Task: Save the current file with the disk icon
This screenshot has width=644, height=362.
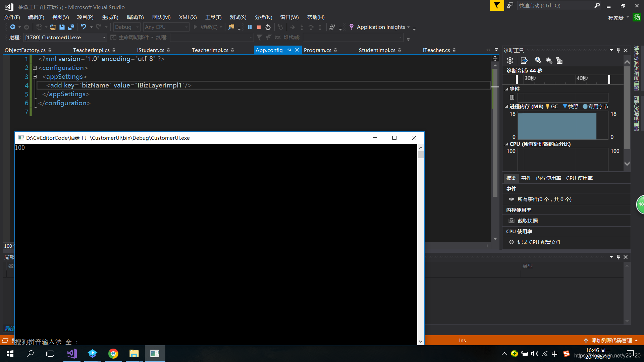Action: click(x=62, y=27)
